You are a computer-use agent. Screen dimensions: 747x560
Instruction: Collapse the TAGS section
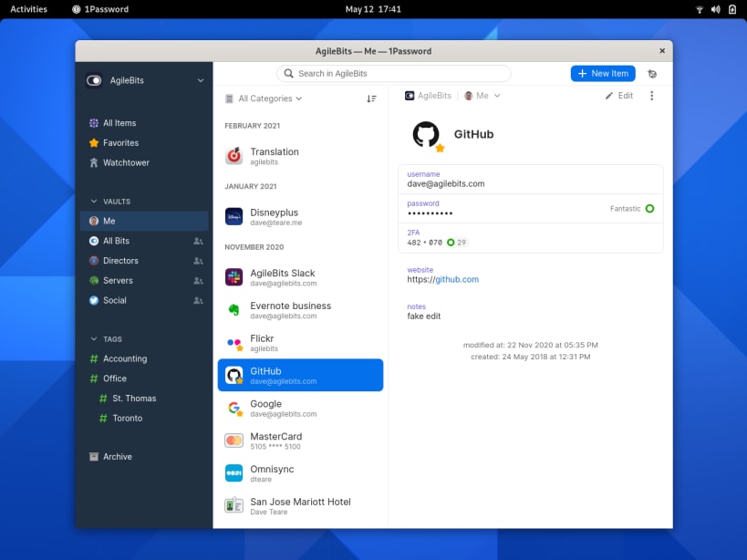click(94, 339)
